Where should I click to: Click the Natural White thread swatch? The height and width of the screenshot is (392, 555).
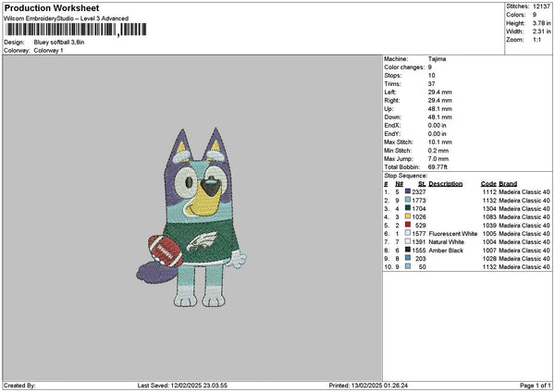(x=408, y=241)
